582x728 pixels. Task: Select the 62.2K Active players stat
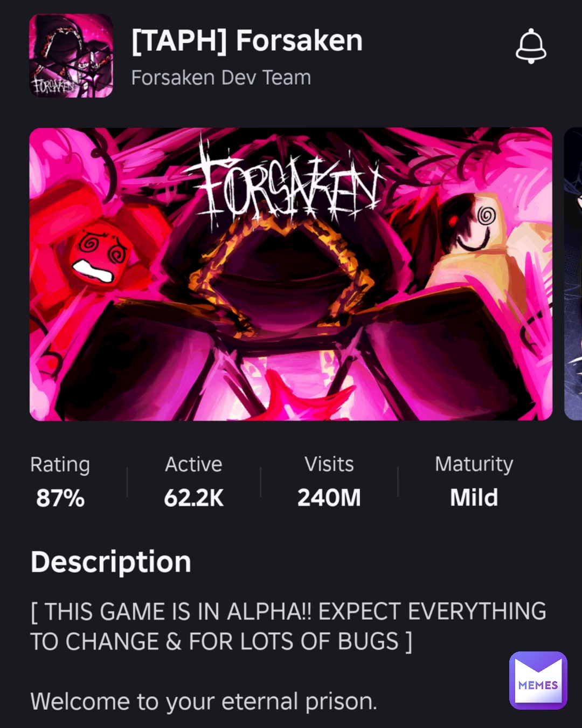tap(193, 498)
